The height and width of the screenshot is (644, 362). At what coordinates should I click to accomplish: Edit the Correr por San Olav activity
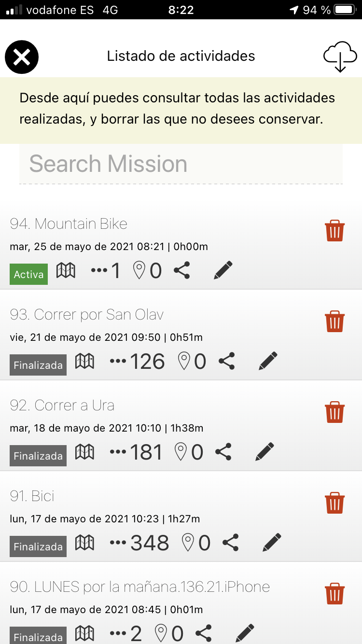(x=268, y=362)
